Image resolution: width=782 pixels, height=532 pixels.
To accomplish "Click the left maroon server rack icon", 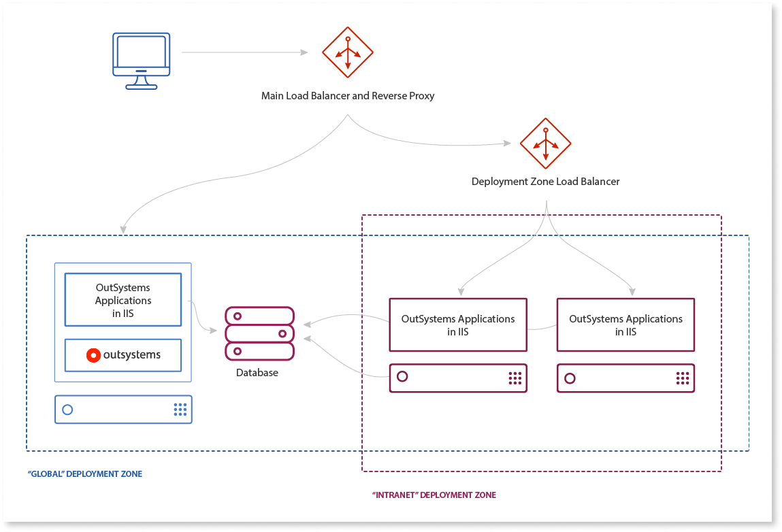I will 457,378.
